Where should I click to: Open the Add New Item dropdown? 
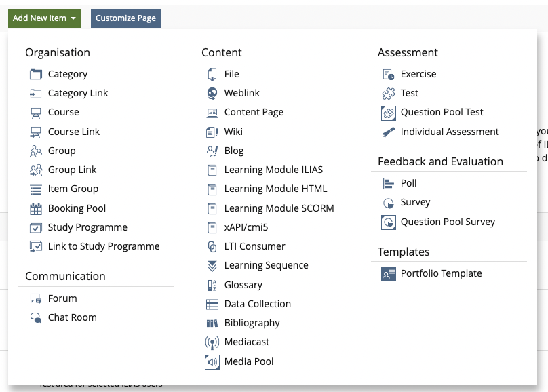click(44, 18)
